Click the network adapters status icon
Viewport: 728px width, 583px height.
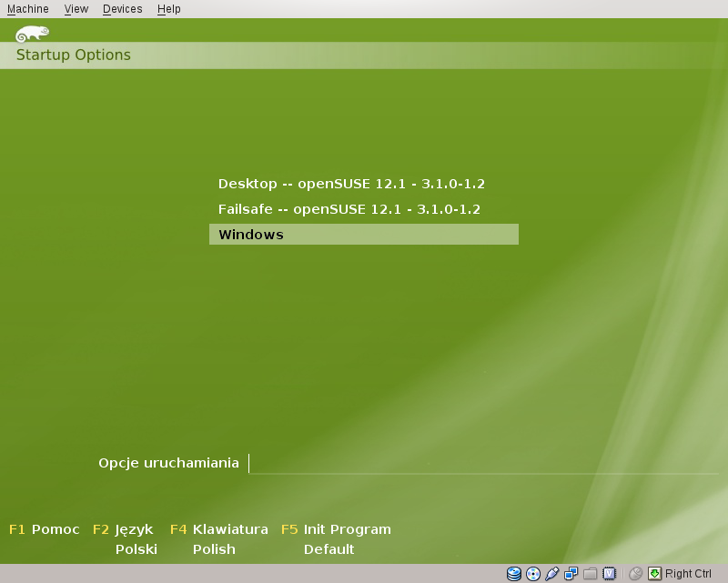(x=571, y=574)
